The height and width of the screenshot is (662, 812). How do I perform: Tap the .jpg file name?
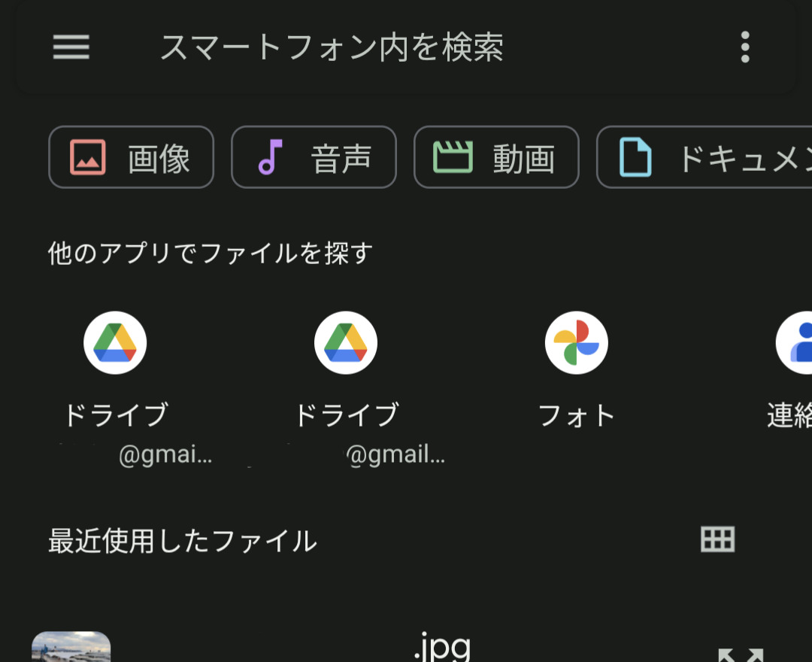click(442, 647)
